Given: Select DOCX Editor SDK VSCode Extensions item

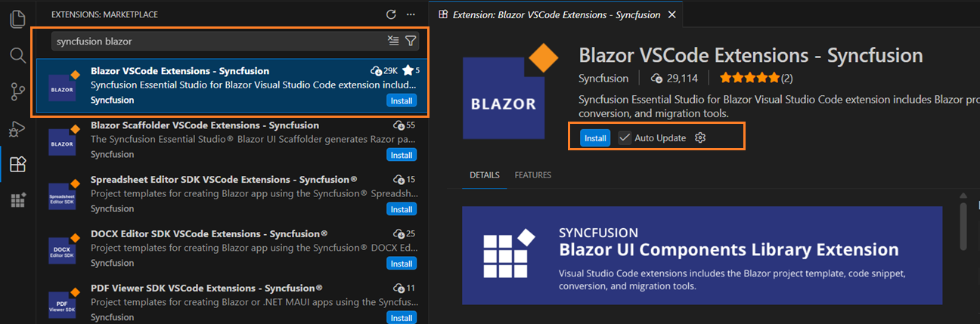Looking at the screenshot, I should (x=231, y=249).
